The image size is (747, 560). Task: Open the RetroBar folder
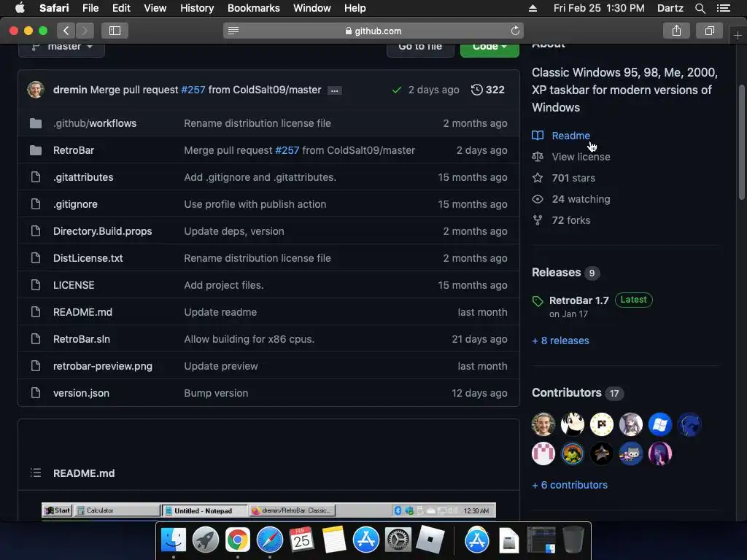[x=74, y=150]
